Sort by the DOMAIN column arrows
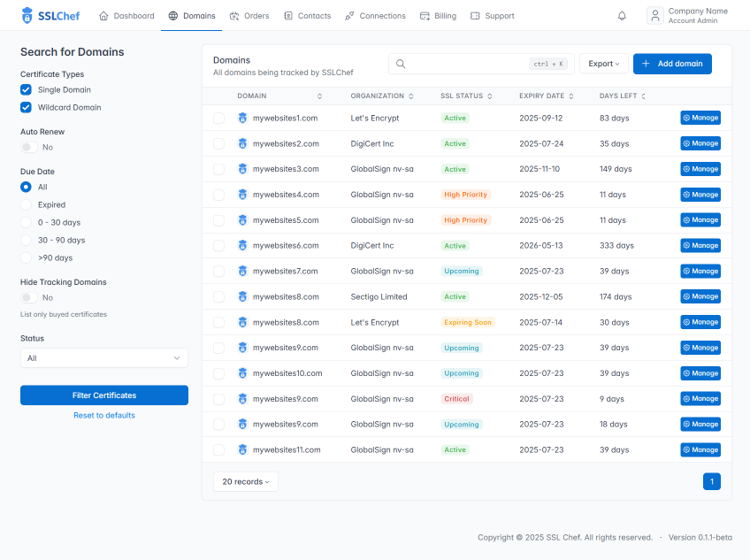 pyautogui.click(x=319, y=96)
